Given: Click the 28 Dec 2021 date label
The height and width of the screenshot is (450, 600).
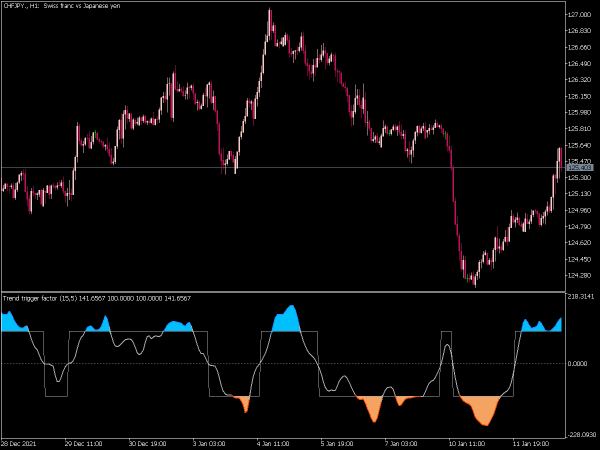Looking at the screenshot, I should pos(19,443).
